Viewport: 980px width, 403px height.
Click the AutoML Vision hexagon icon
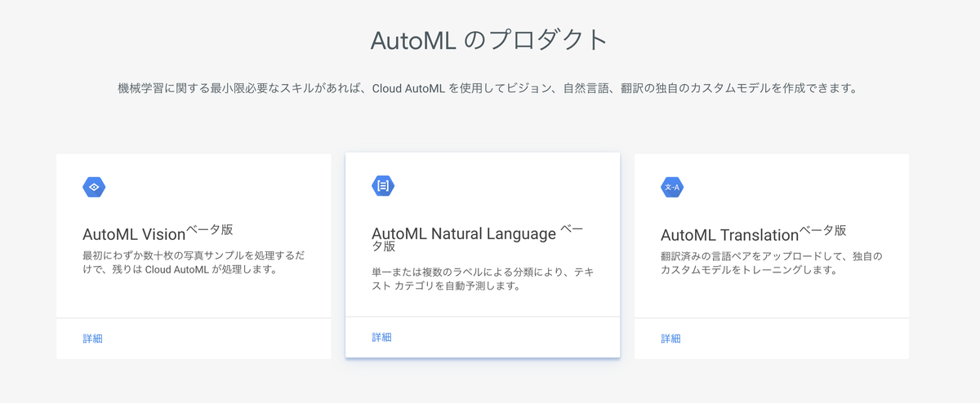94,187
